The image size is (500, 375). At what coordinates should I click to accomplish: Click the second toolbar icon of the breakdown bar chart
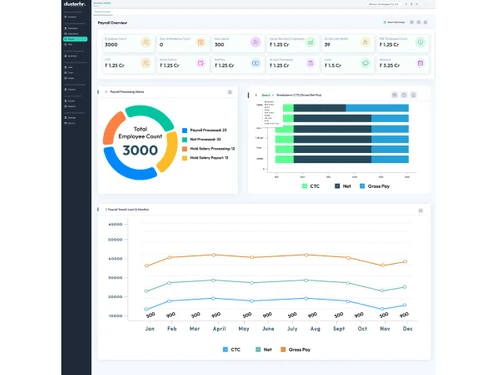click(404, 95)
